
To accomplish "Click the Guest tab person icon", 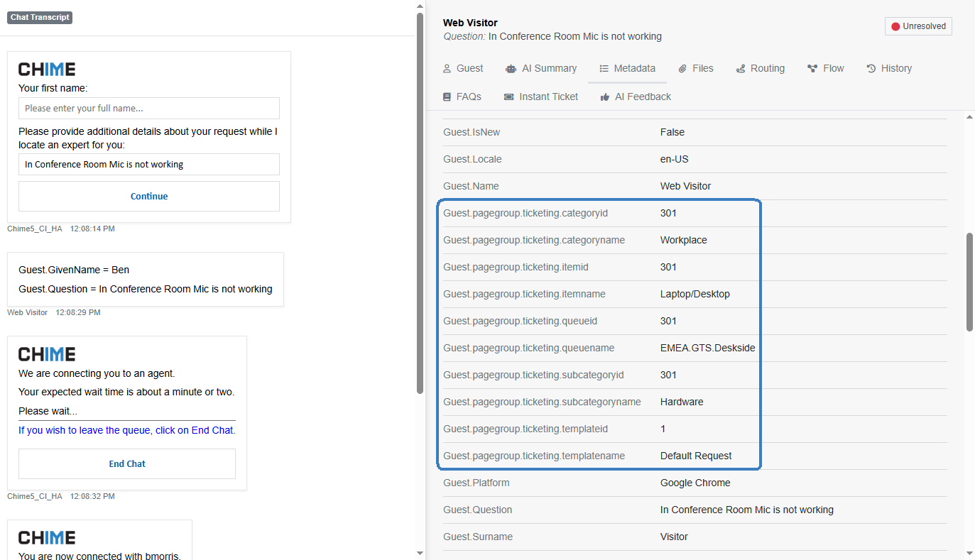I will coord(447,69).
